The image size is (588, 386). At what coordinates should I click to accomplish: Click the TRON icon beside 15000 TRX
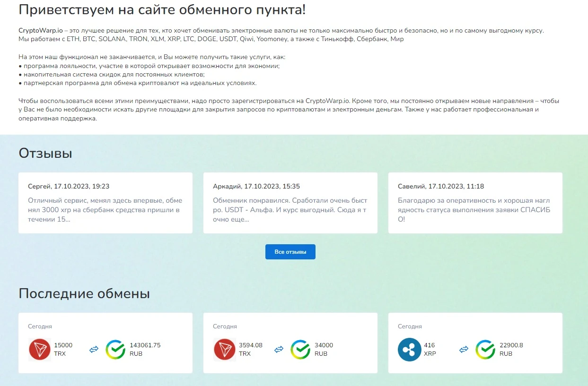tap(40, 350)
